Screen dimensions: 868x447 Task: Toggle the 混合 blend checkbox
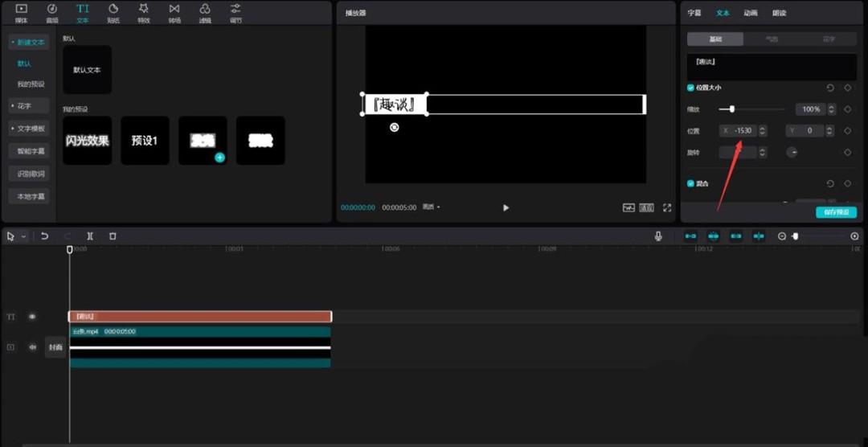pyautogui.click(x=690, y=183)
